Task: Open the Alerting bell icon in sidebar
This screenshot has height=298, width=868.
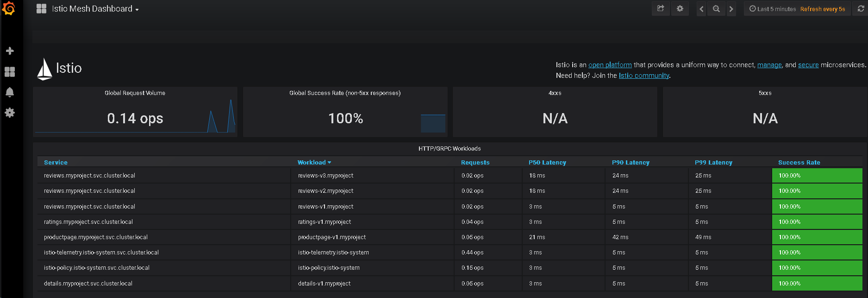Action: coord(10,92)
